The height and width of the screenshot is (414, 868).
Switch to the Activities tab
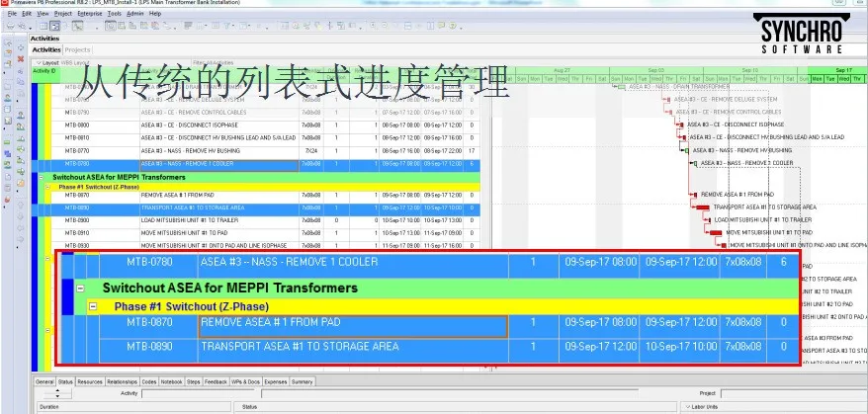pyautogui.click(x=46, y=49)
